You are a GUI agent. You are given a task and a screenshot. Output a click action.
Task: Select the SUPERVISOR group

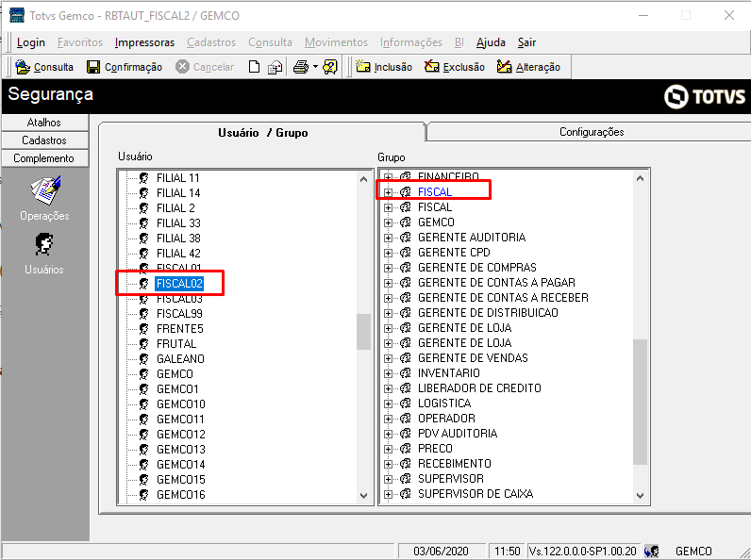click(451, 479)
